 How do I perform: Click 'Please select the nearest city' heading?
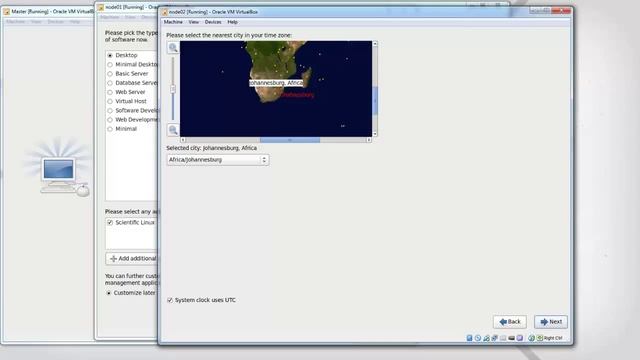click(229, 36)
